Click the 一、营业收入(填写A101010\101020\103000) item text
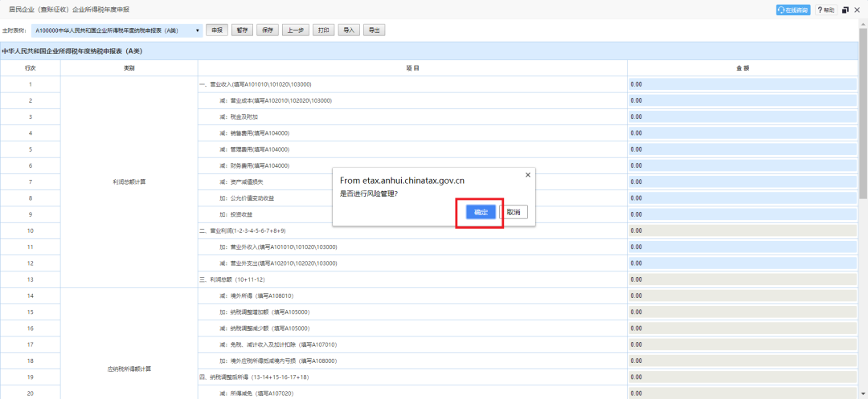This screenshot has width=868, height=399. pyautogui.click(x=256, y=84)
